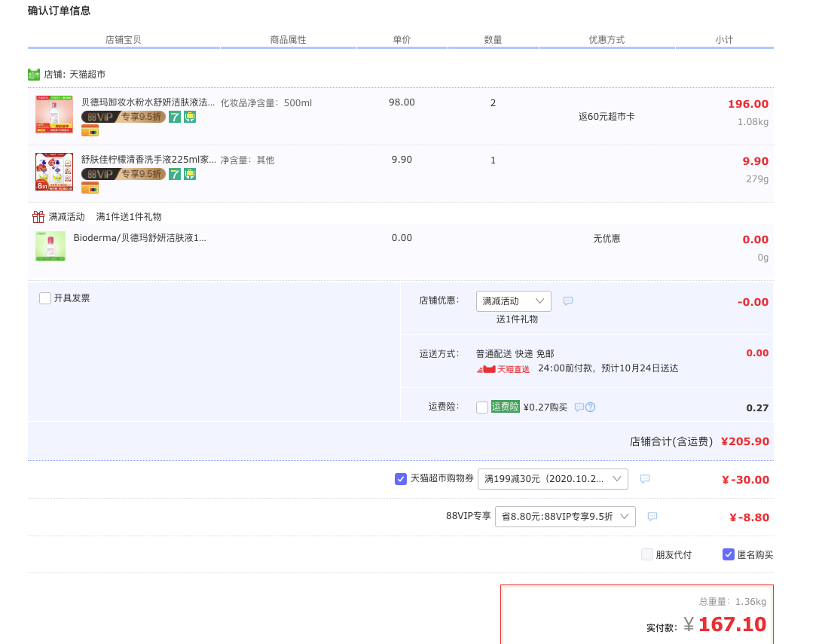Click comment icon next to store discount dropdown
The image size is (822, 644).
(x=568, y=301)
